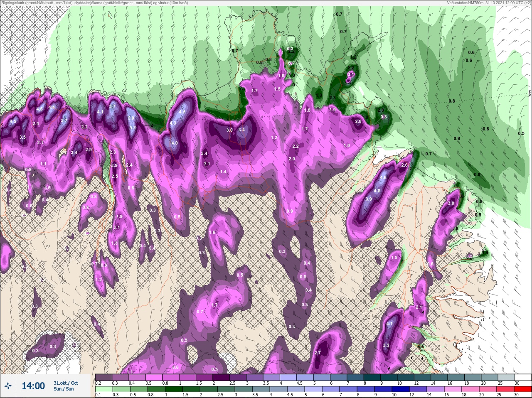Click the 2.0 precipitation value on the map

292,159
